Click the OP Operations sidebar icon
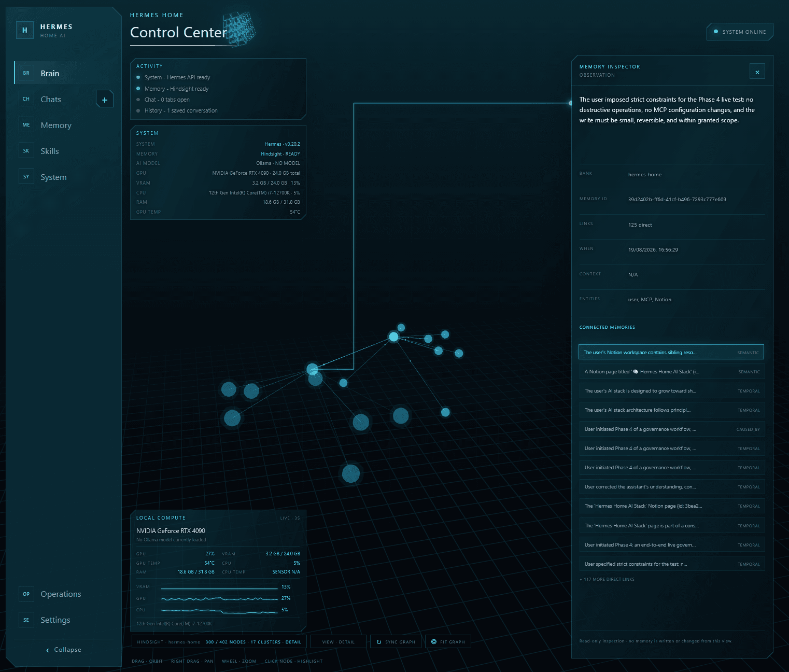The image size is (789, 672). (x=26, y=594)
